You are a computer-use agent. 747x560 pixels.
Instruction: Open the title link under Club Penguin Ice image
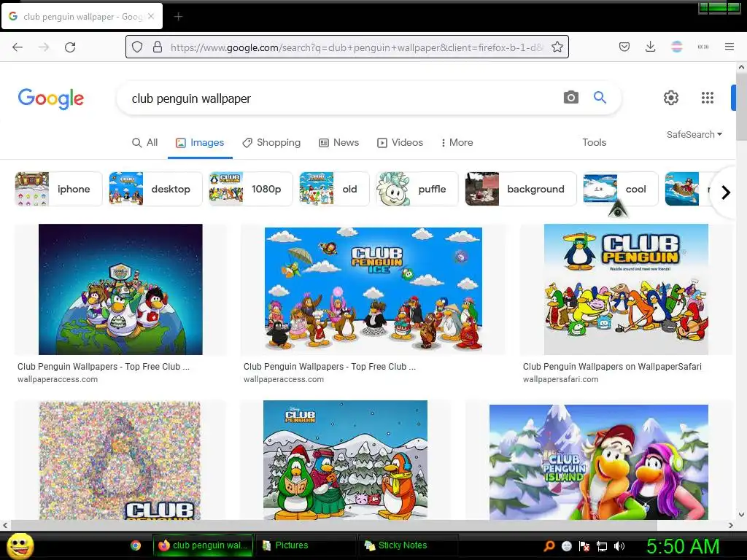pyautogui.click(x=330, y=367)
